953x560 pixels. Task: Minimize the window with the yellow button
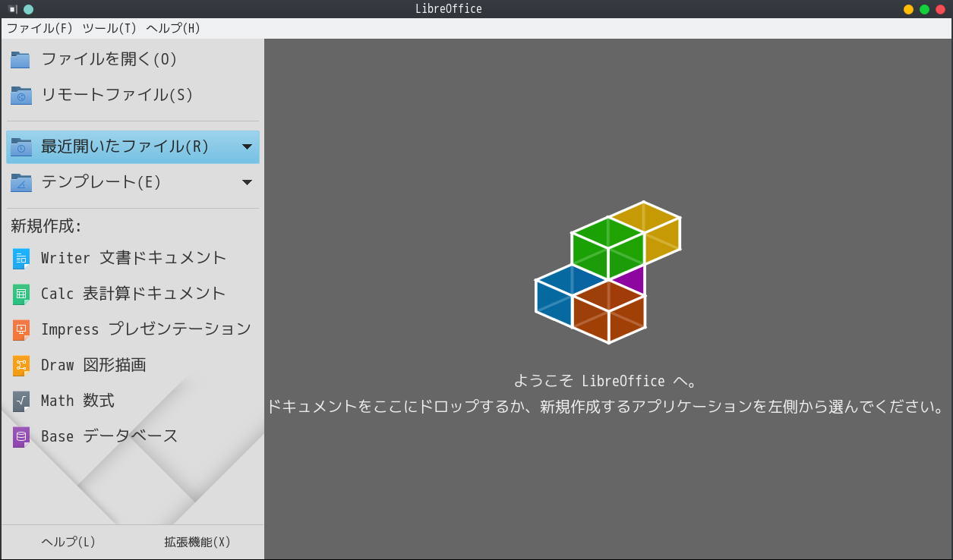pyautogui.click(x=908, y=9)
